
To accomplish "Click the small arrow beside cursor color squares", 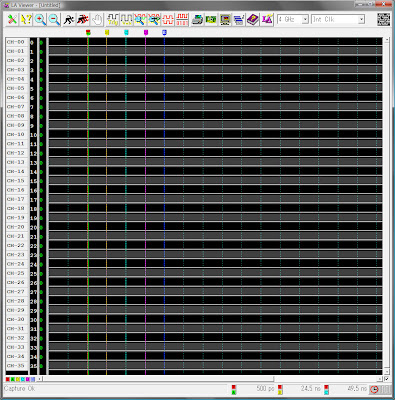I will pos(39,379).
